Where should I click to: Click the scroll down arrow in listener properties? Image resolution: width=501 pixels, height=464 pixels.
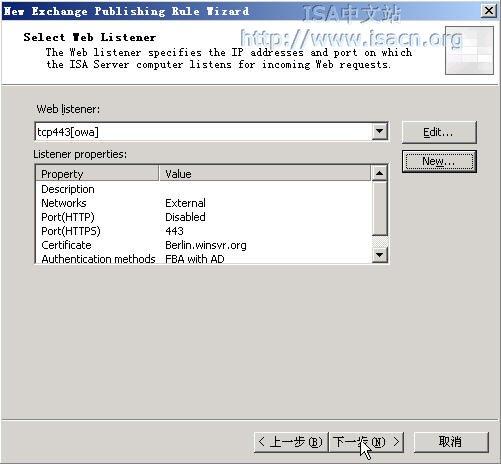pyautogui.click(x=379, y=255)
